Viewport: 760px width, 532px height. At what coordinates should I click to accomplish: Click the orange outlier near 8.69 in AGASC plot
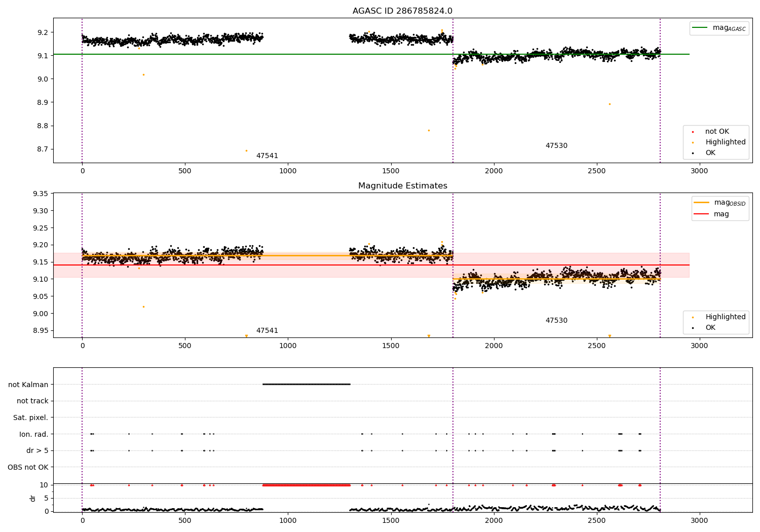(246, 150)
